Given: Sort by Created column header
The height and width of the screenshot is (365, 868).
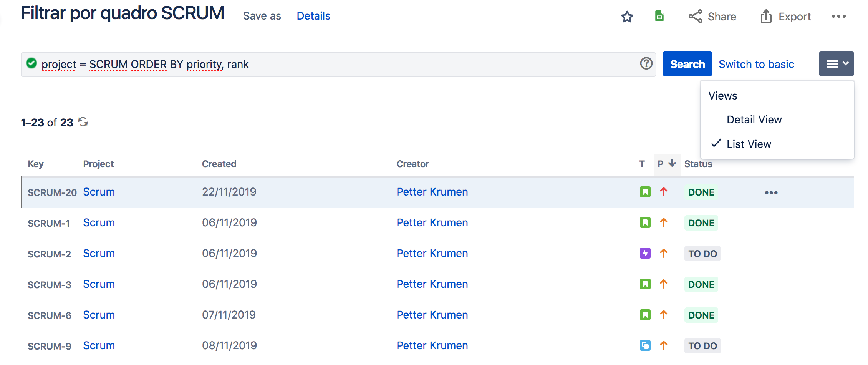Looking at the screenshot, I should click(219, 164).
